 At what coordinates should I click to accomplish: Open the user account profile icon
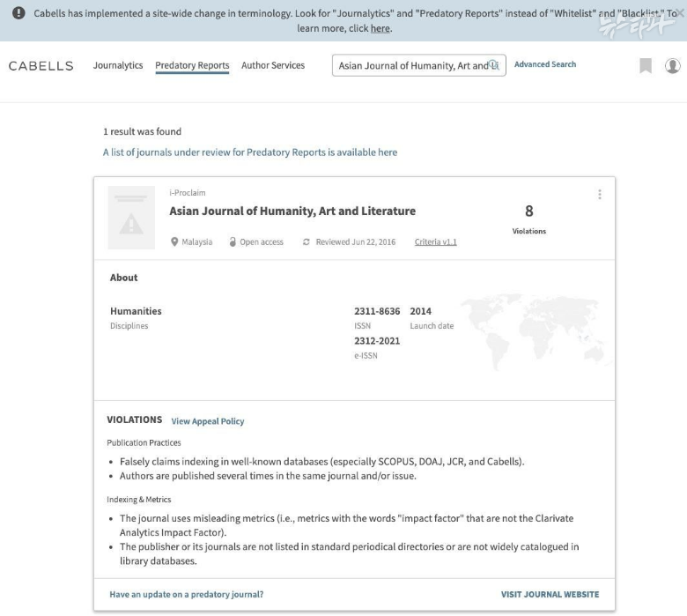pyautogui.click(x=673, y=66)
